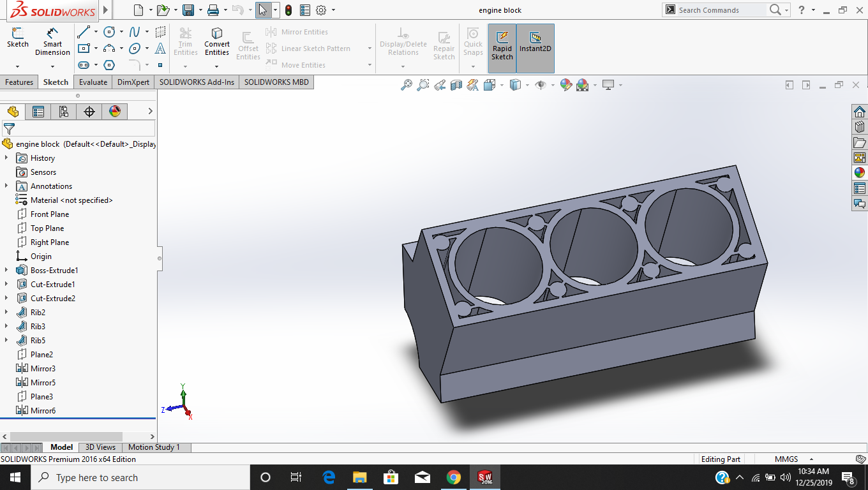Viewport: 868px width, 490px height.
Task: Toggle the Hide/Show Items eye icon
Action: pos(541,85)
